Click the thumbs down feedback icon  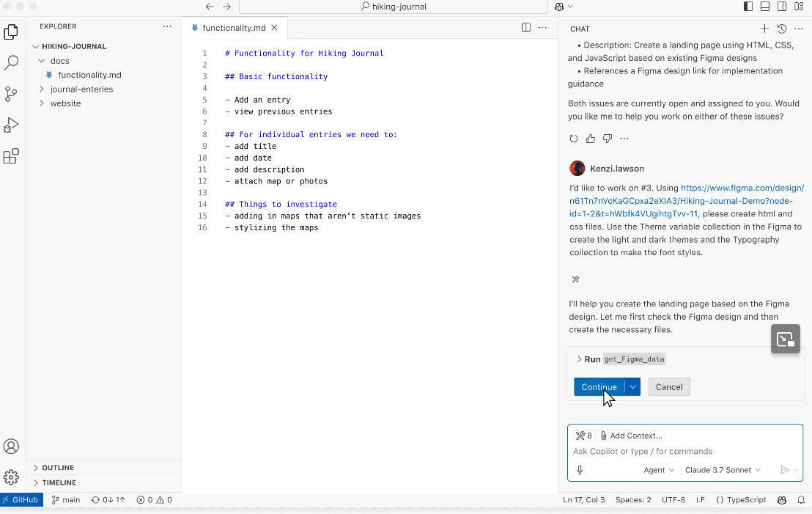click(x=607, y=139)
